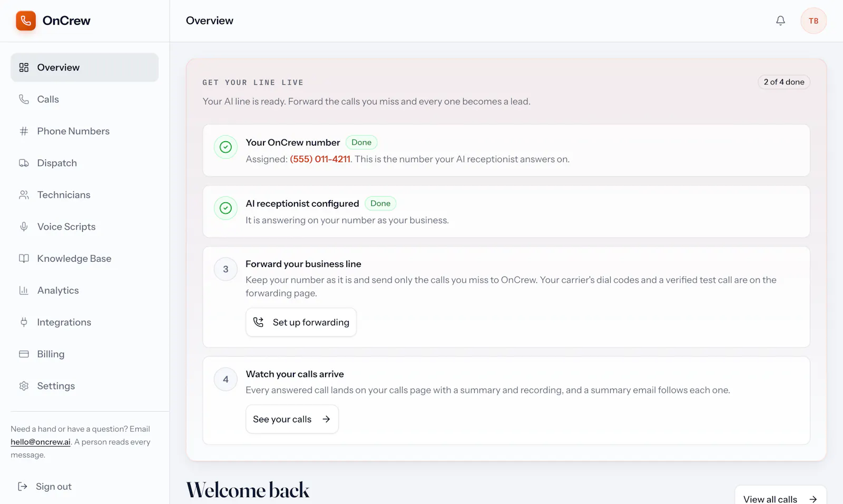
Task: Open the Calls page label
Action: pyautogui.click(x=48, y=99)
